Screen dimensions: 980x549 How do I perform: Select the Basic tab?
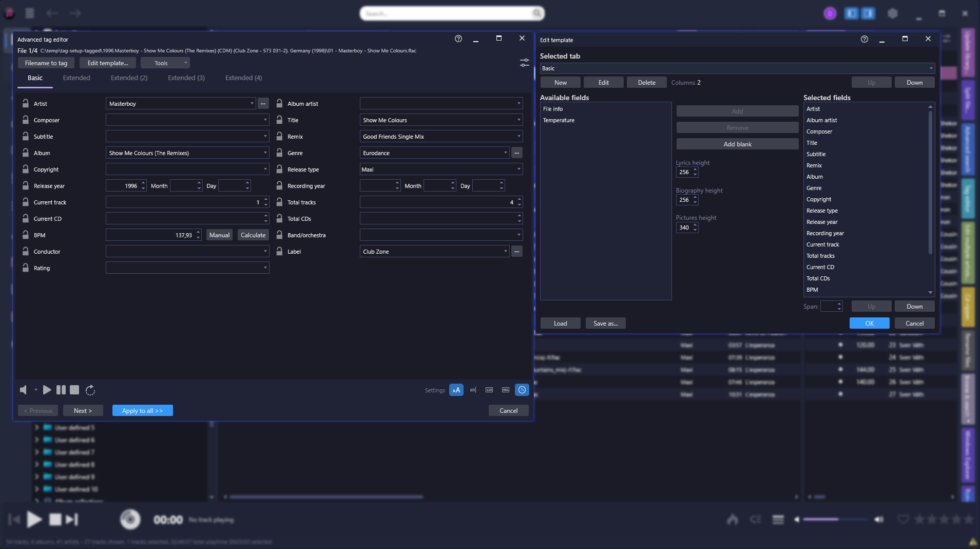(35, 78)
